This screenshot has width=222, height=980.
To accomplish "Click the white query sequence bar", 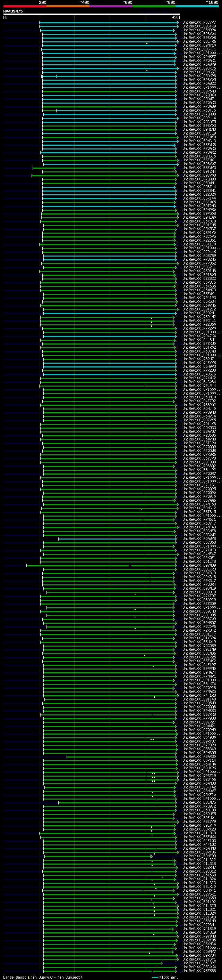I will click(x=92, y=14).
